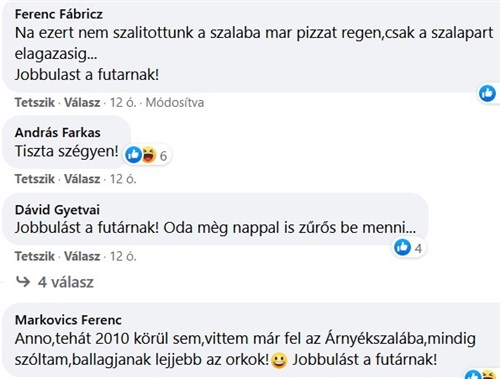Viewport: 500px width, 379px height.
Task: Expand the 4 válasz replies thread
Action: point(55,282)
